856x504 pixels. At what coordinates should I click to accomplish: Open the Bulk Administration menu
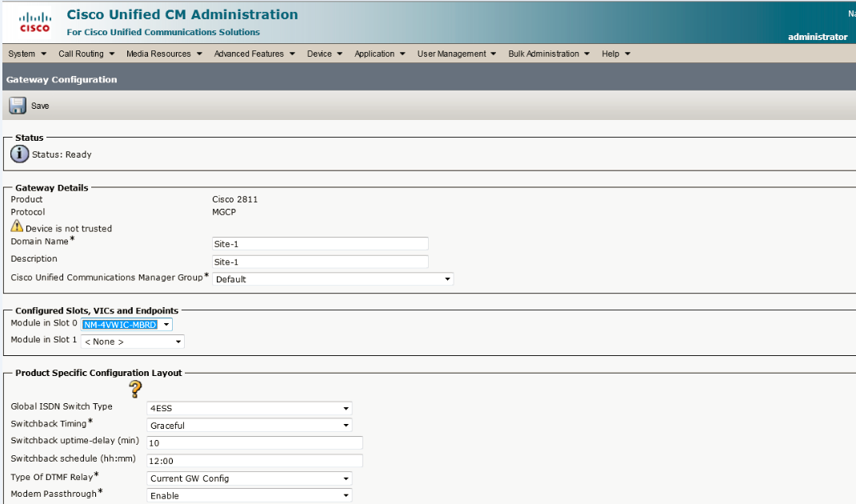549,54
